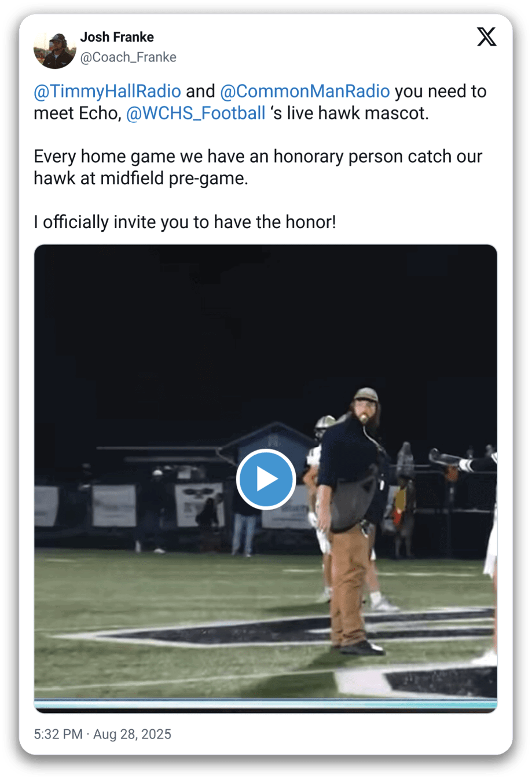The width and height of the screenshot is (532, 779).
Task: Click the "I officially invite you" sentence
Action: [185, 222]
